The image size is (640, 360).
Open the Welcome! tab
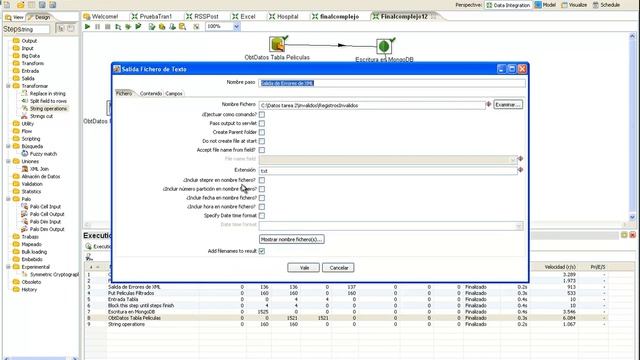(101, 16)
